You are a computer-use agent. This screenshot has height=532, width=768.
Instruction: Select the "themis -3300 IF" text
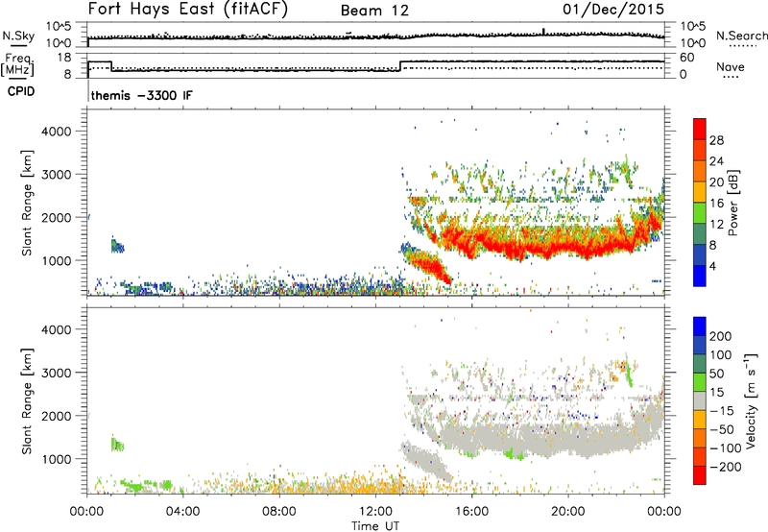click(142, 95)
